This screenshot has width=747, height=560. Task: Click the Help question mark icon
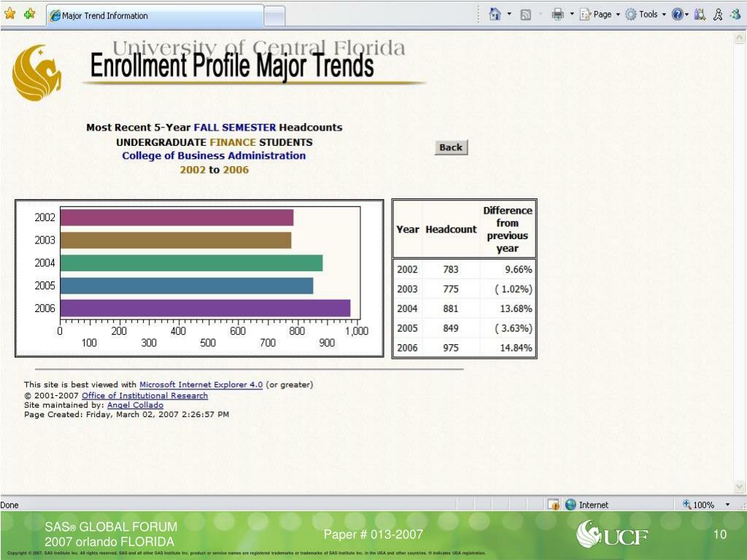point(677,15)
